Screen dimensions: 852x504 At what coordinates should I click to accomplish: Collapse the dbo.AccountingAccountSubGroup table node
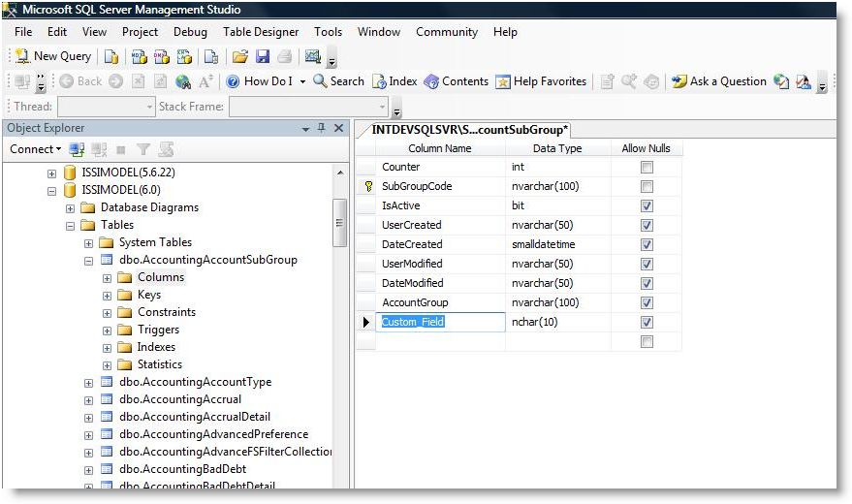point(89,260)
